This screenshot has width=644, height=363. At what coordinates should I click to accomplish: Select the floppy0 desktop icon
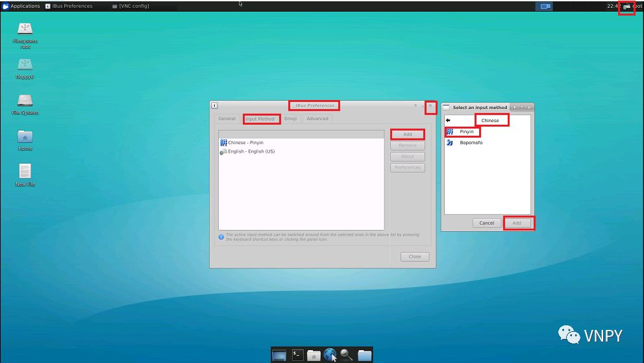point(25,69)
